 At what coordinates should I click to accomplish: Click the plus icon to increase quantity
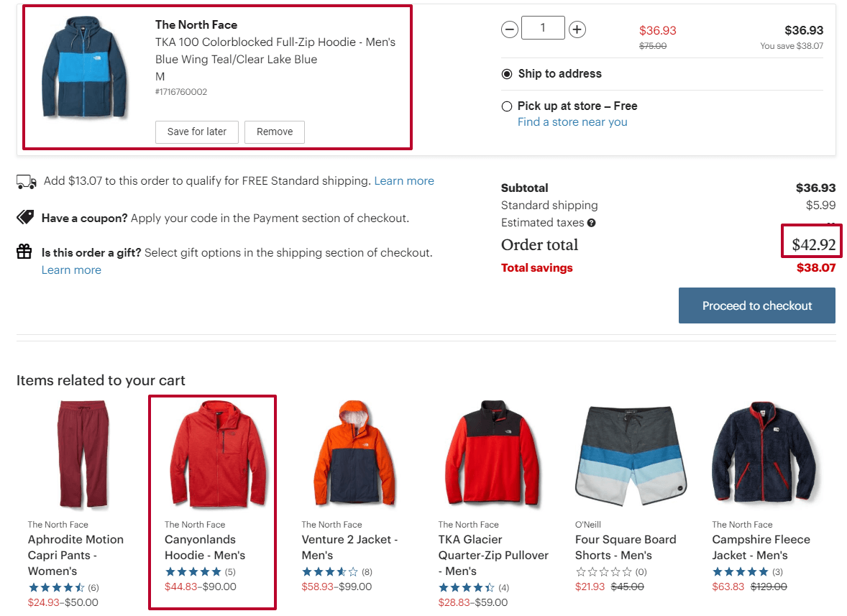pos(577,29)
